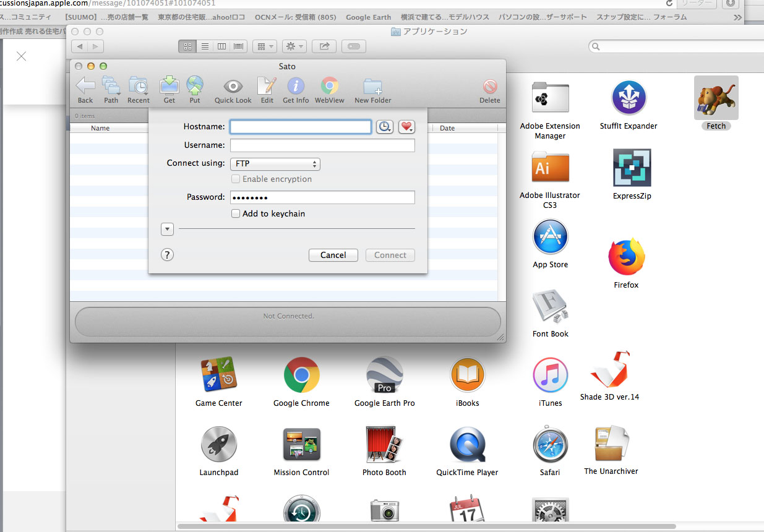This screenshot has height=532, width=764.
Task: Select the Game Center icon
Action: [219, 375]
